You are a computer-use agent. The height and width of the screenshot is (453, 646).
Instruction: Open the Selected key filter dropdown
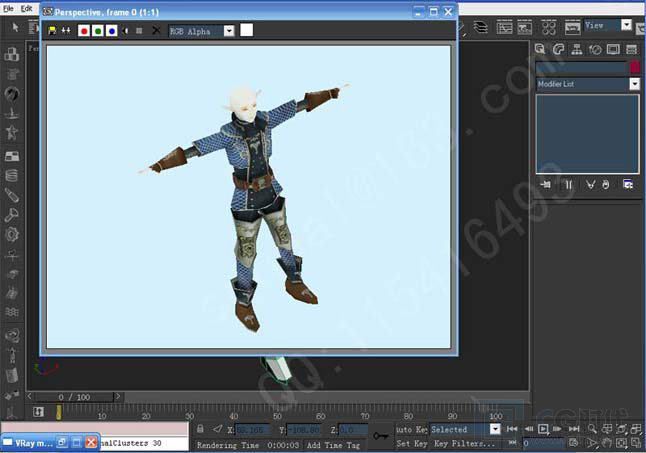[495, 429]
